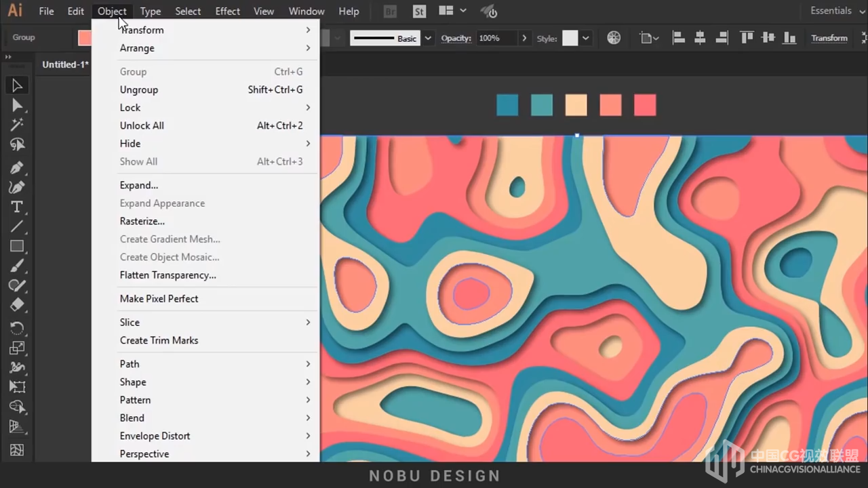Open the Essentials workspace switcher
868x488 pixels.
click(836, 11)
